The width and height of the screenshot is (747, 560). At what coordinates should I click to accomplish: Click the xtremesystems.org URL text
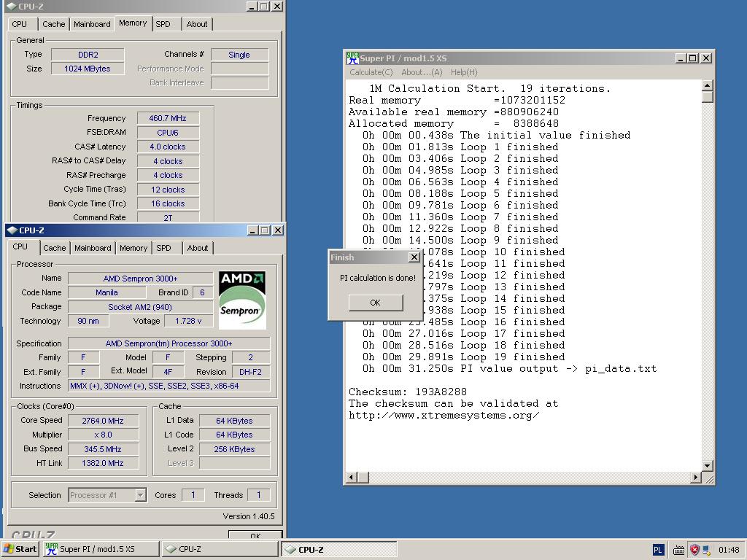[444, 415]
